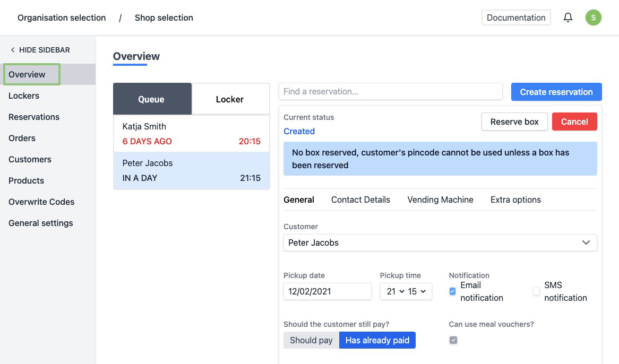Switch to the Locker tab
619x364 pixels.
click(x=230, y=99)
